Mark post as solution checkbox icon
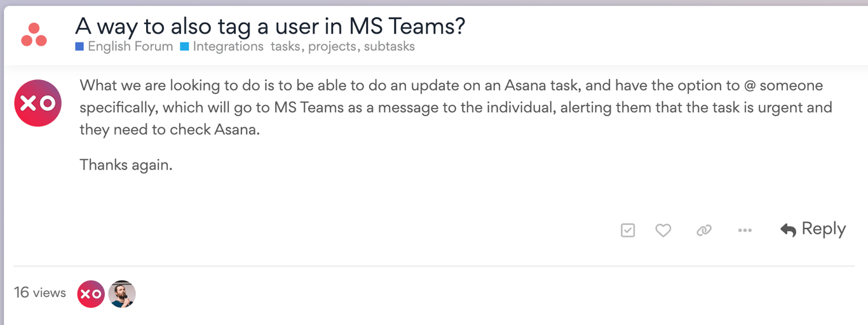868x325 pixels. point(628,230)
